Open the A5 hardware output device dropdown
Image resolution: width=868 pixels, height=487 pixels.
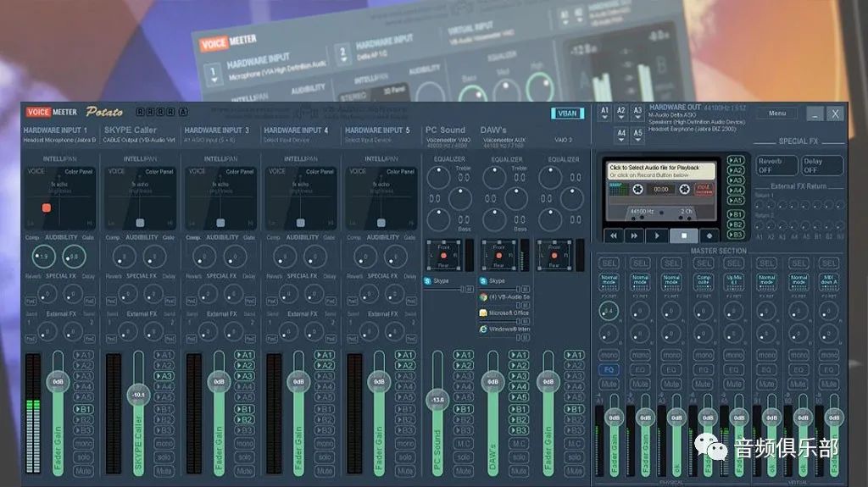point(637,136)
